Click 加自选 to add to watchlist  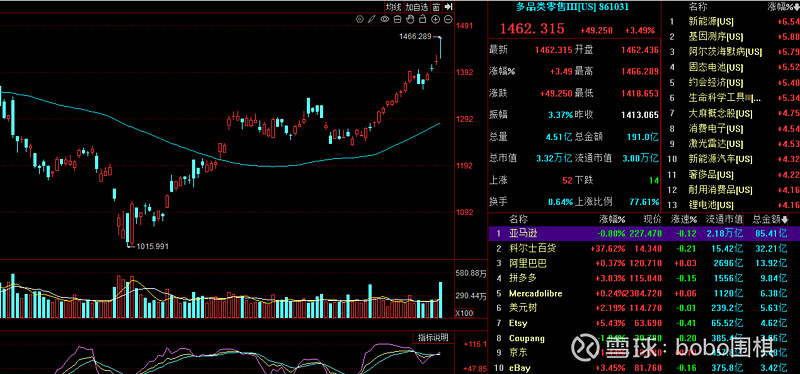pos(417,7)
